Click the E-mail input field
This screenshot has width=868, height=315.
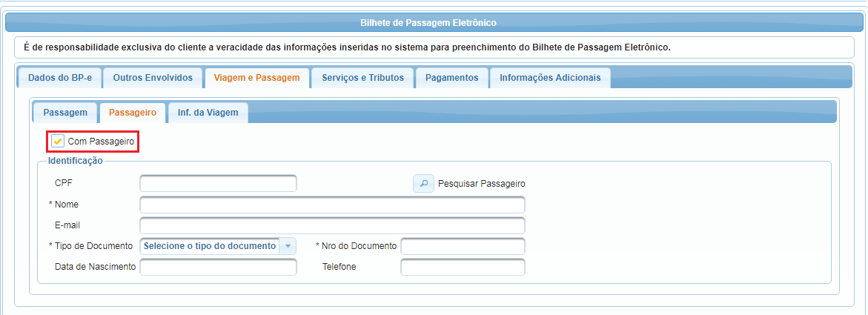332,225
